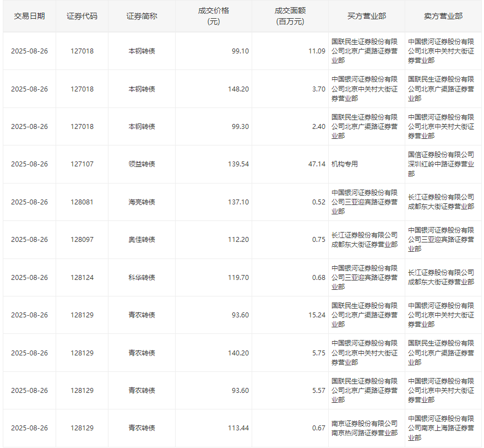Click security code 127107
484x448 pixels.
click(x=82, y=164)
